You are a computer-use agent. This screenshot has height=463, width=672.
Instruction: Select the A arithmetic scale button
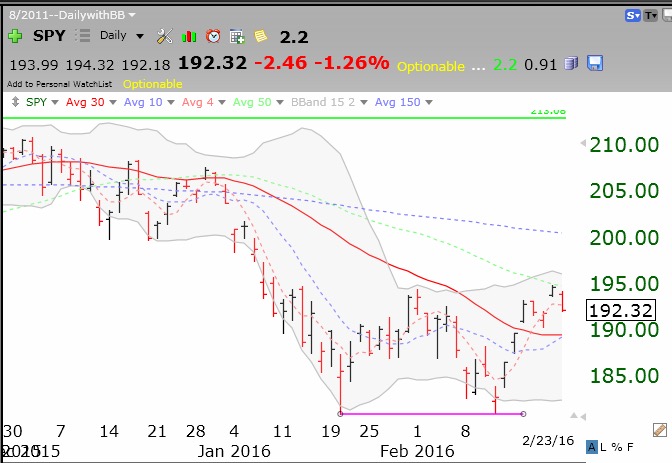(x=591, y=447)
